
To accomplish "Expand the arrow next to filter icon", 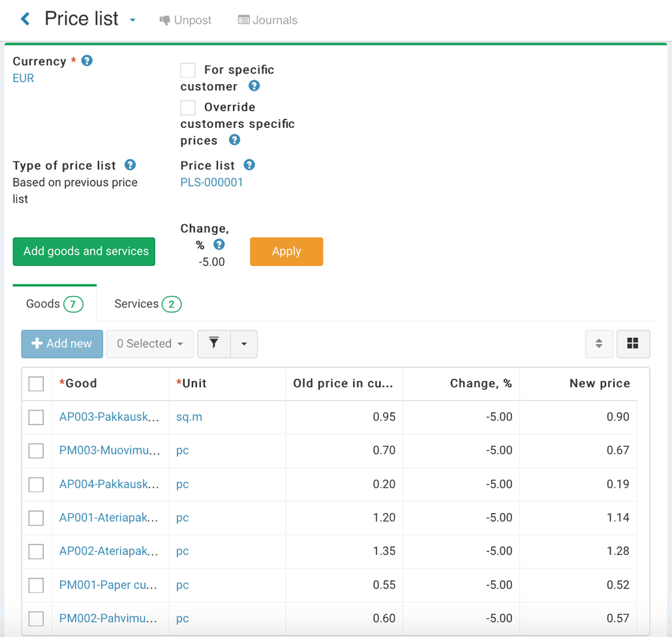I will (244, 344).
